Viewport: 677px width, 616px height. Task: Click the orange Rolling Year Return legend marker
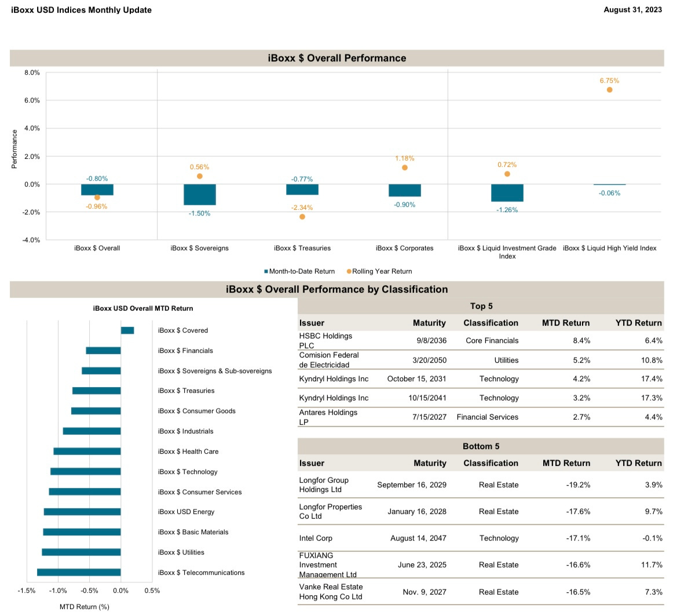coord(349,271)
